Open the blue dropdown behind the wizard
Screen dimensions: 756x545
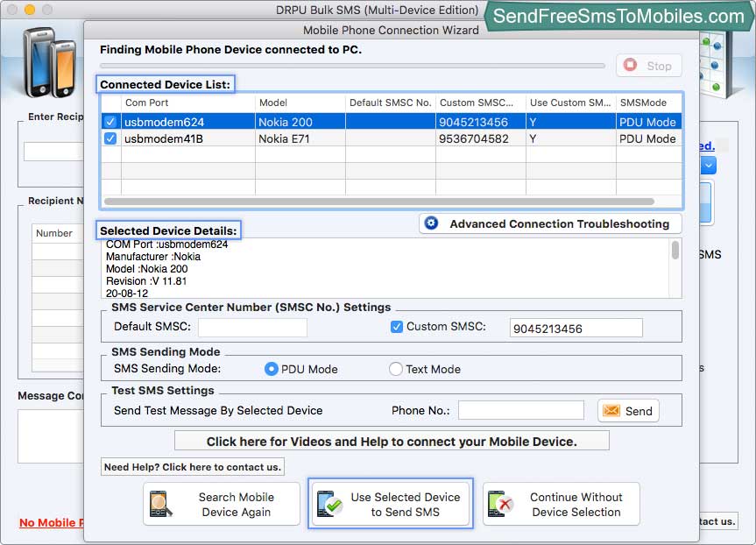(709, 165)
